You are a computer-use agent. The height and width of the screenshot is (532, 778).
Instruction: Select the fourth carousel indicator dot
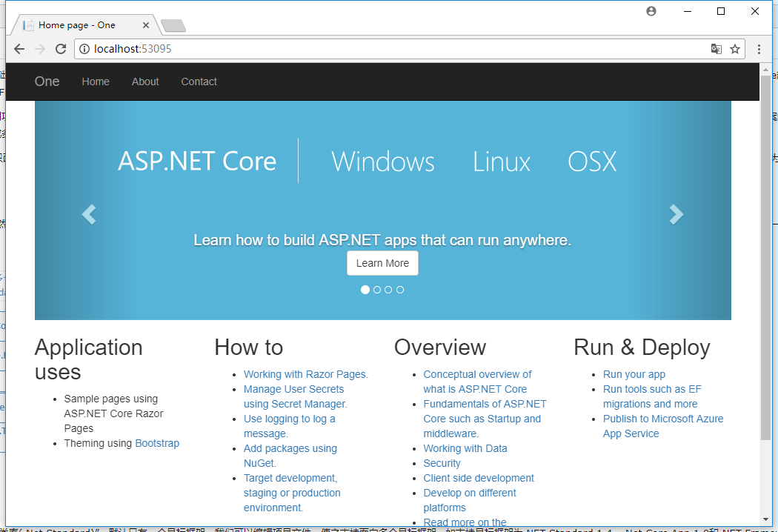click(400, 290)
